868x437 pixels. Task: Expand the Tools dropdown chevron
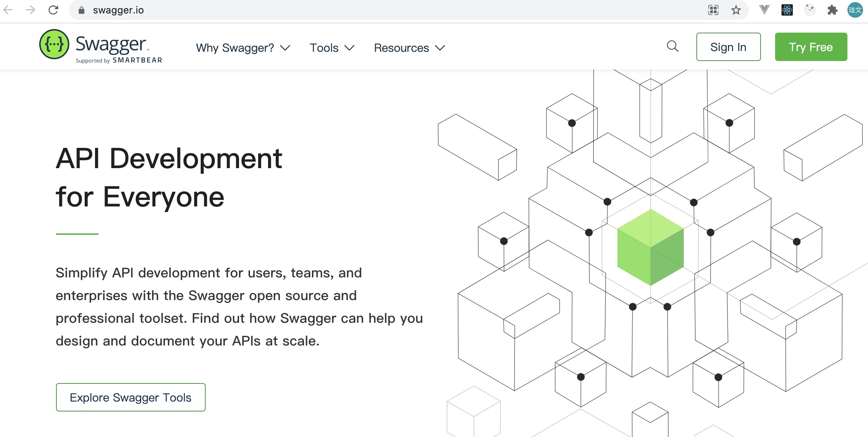pos(349,48)
